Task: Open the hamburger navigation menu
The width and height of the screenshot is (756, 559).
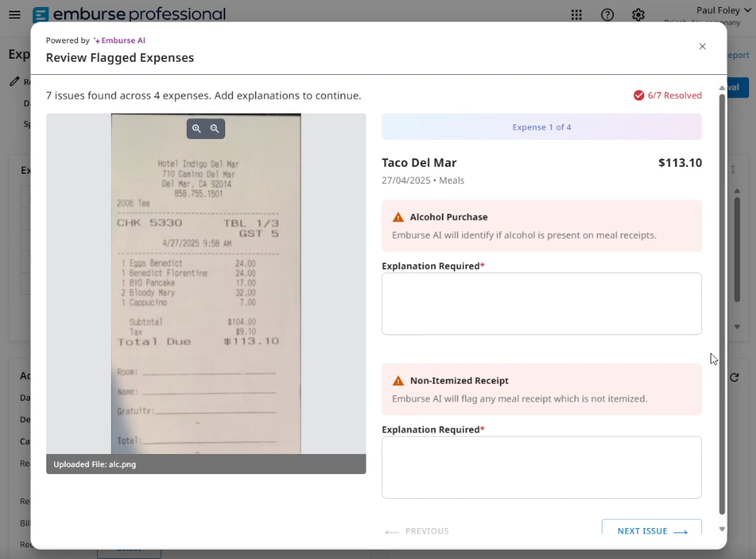Action: [15, 15]
